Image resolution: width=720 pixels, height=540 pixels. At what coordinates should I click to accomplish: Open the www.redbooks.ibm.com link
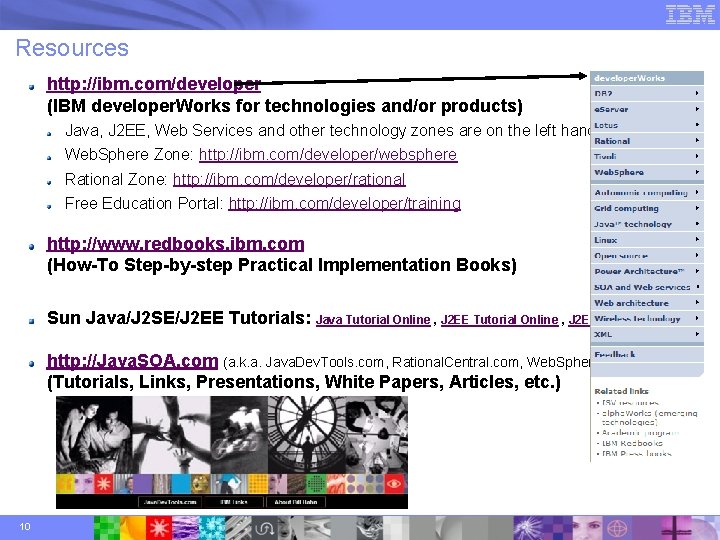(175, 244)
